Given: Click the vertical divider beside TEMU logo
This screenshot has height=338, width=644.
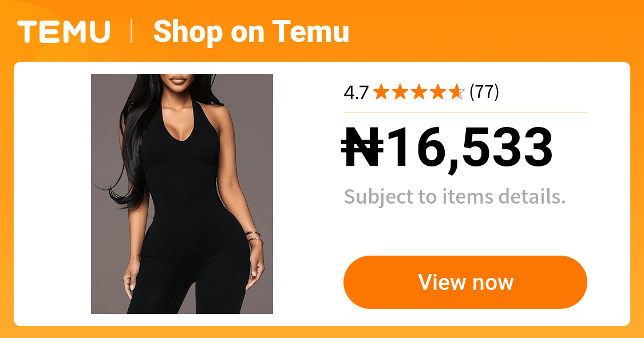Looking at the screenshot, I should (132, 31).
